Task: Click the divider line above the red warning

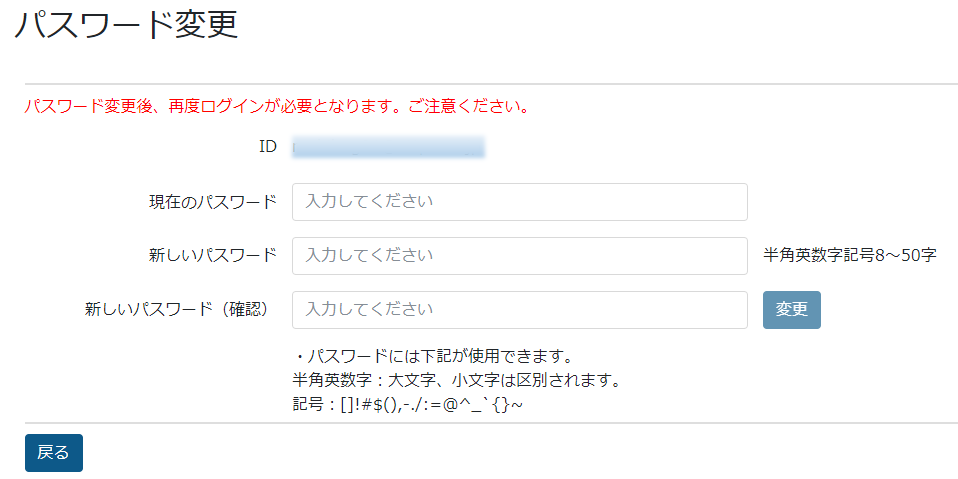Action: click(x=490, y=84)
